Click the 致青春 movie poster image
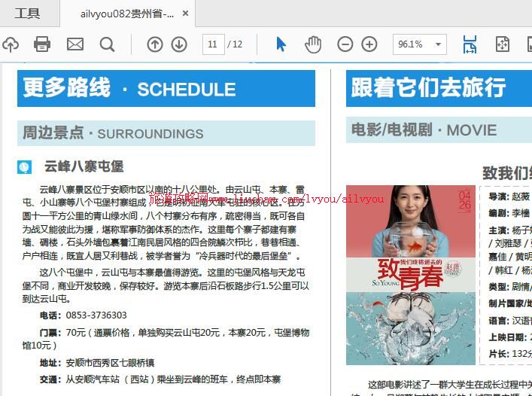This screenshot has width=532, height=396. (411, 275)
